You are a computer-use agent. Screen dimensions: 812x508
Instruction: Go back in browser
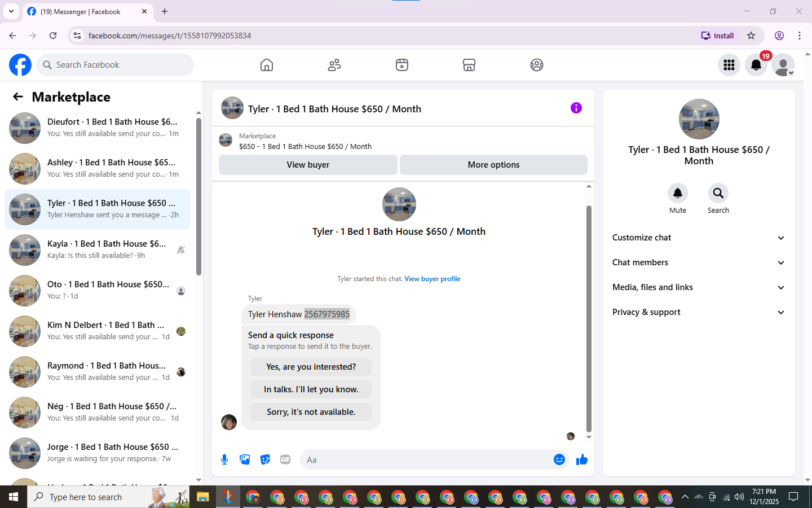[12, 36]
